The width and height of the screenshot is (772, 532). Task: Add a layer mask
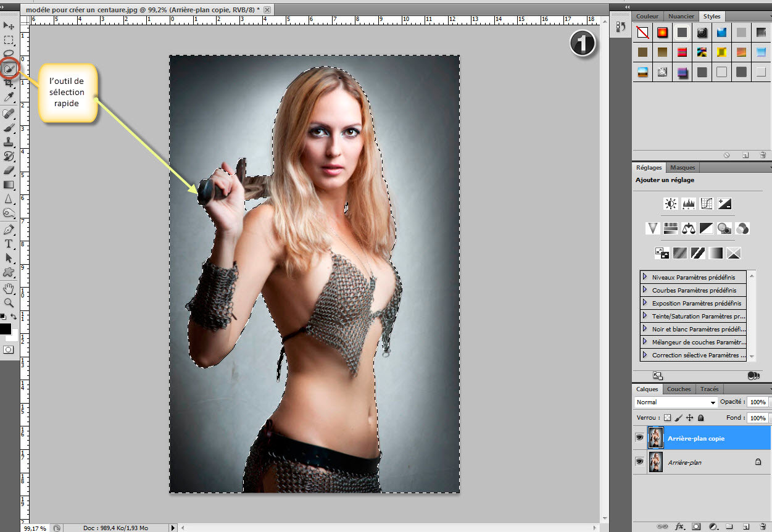pyautogui.click(x=696, y=527)
